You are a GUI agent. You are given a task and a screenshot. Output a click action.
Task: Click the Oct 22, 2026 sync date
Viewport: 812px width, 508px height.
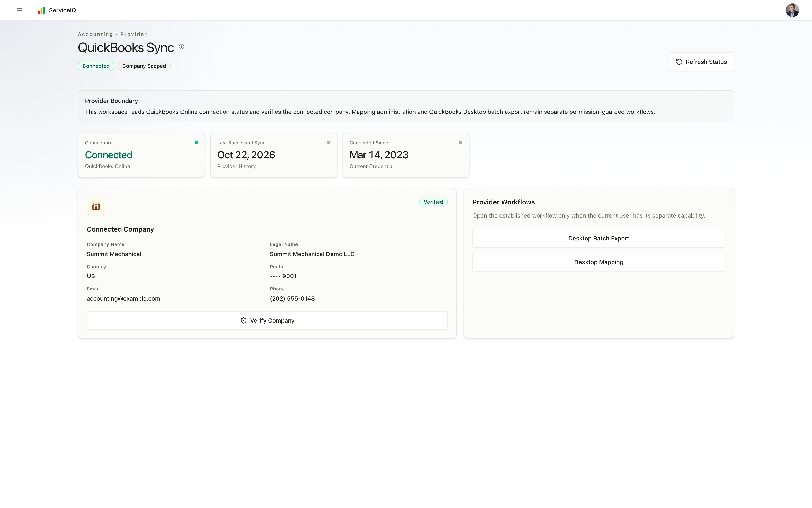pos(246,155)
